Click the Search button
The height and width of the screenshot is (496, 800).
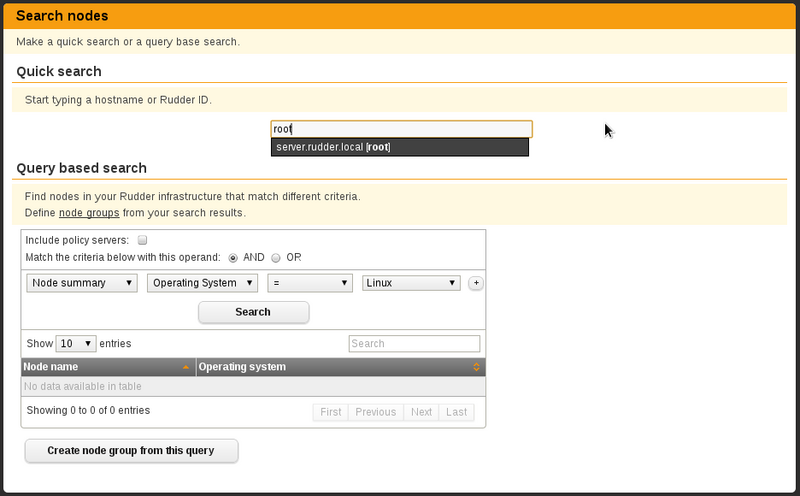point(254,312)
